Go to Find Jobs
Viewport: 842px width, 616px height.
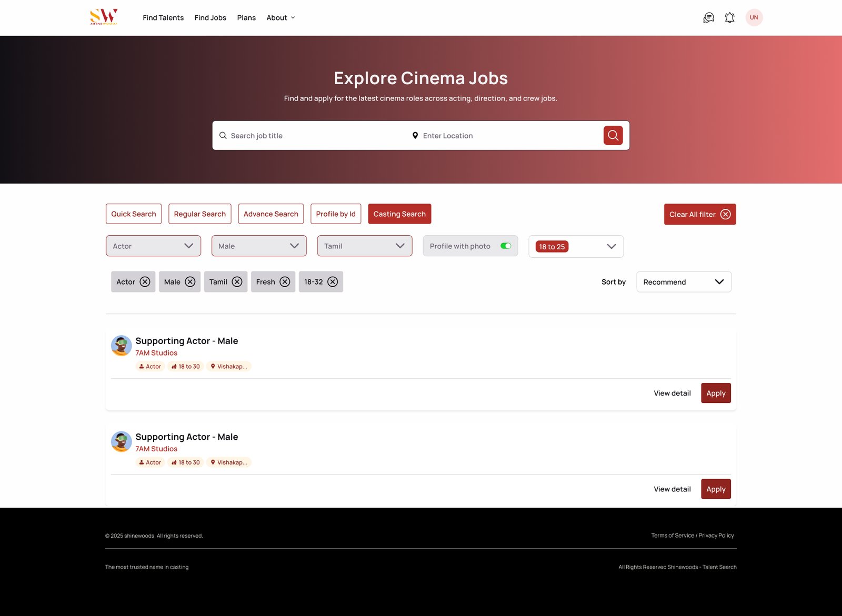(x=210, y=18)
